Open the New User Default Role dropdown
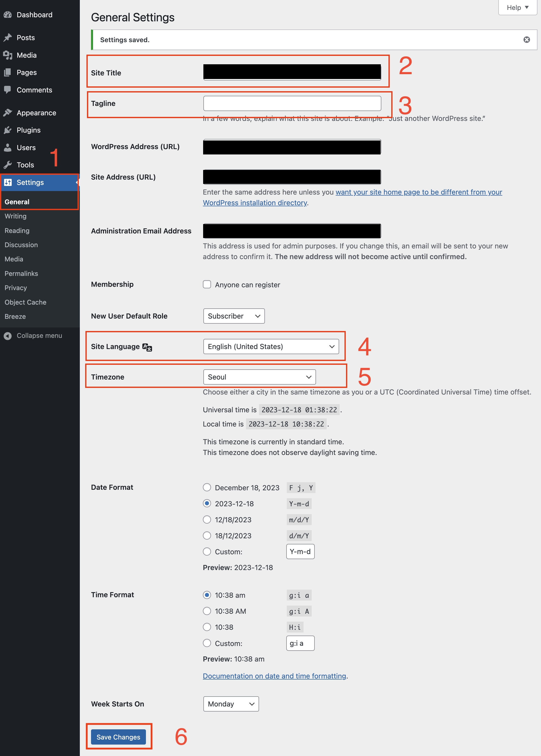541x756 pixels. [234, 316]
